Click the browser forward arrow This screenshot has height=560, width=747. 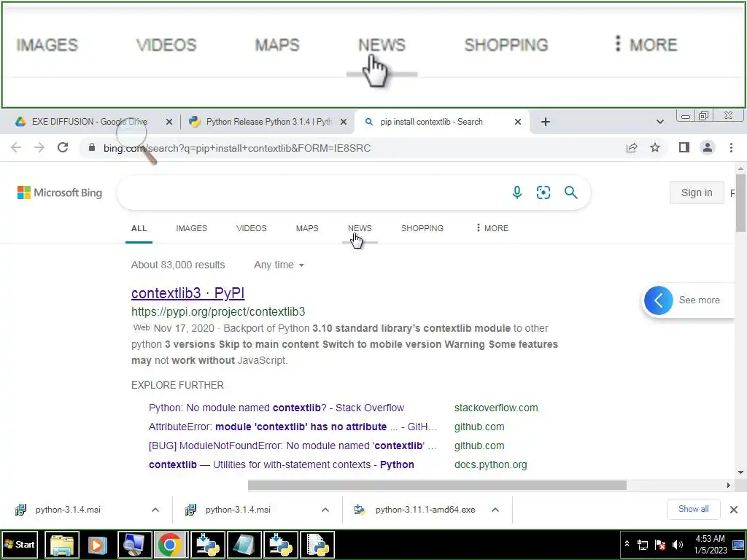(x=39, y=147)
